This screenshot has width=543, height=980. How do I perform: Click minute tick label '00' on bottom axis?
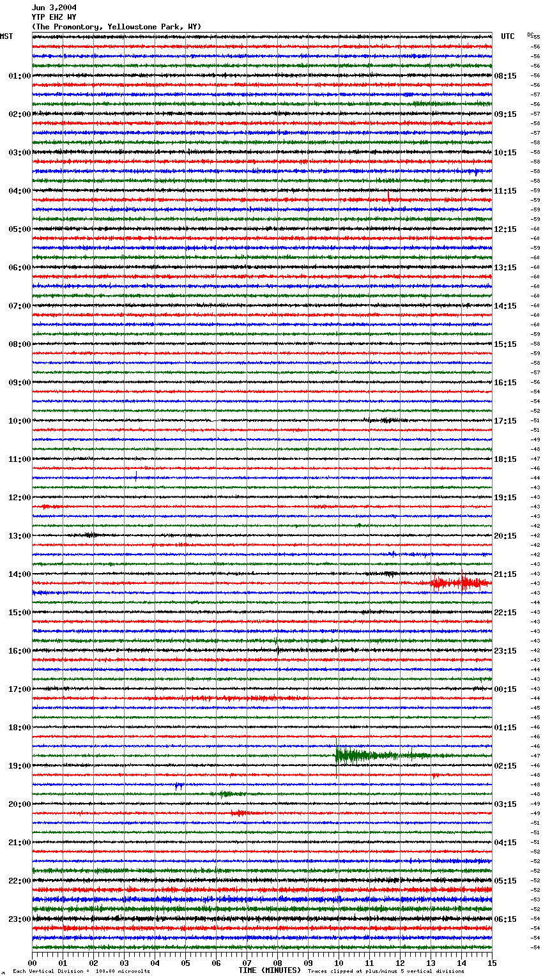click(32, 963)
